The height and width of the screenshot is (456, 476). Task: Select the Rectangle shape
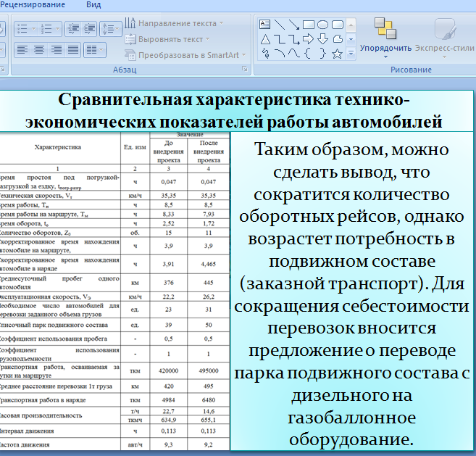click(x=309, y=25)
